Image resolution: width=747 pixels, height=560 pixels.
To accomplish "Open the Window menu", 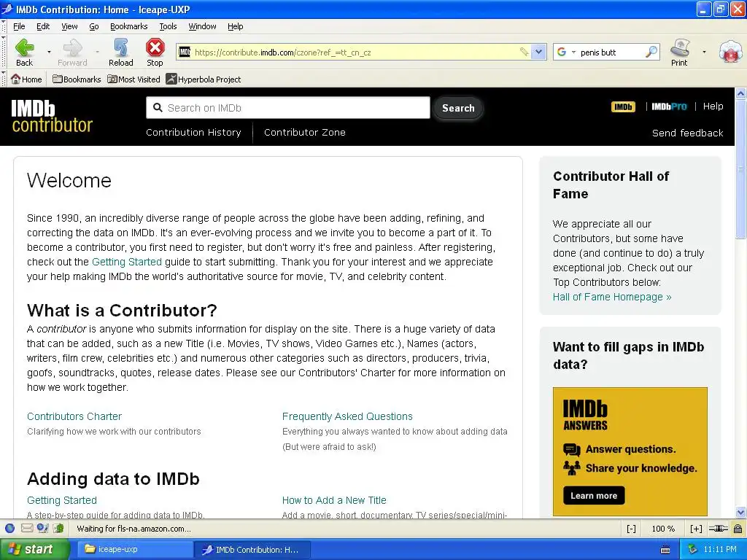I will (202, 26).
